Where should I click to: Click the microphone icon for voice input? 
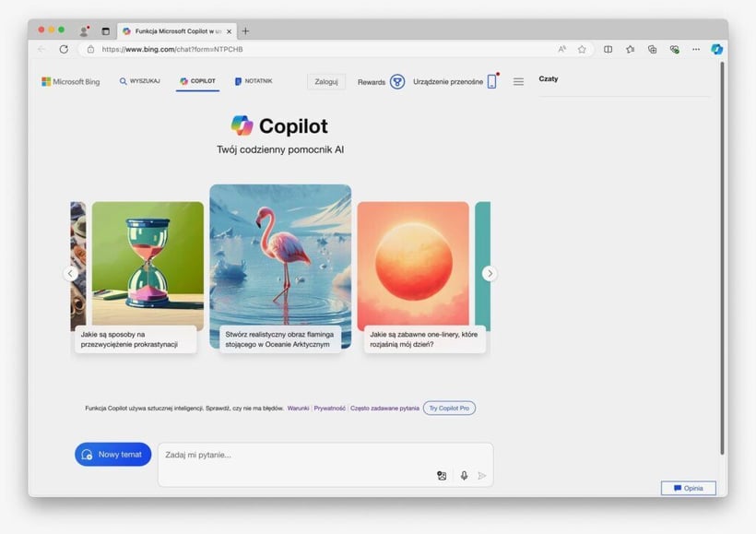tap(464, 476)
